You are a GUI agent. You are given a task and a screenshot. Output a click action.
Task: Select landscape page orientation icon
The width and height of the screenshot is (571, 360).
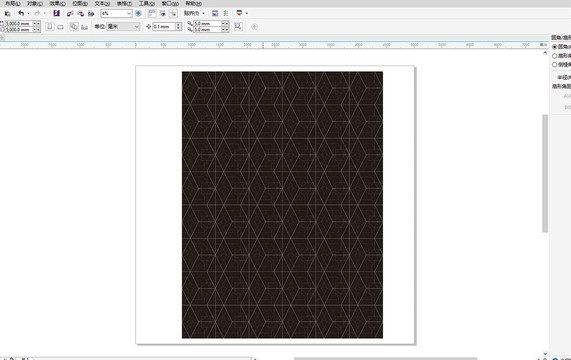point(60,27)
